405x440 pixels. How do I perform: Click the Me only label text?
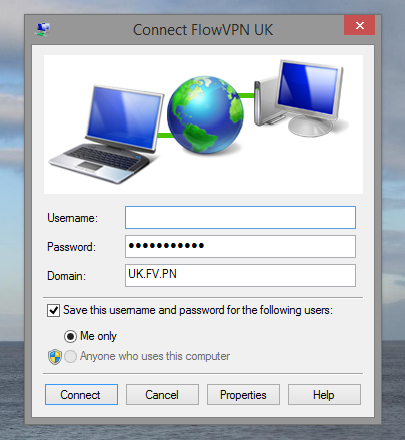(x=98, y=336)
